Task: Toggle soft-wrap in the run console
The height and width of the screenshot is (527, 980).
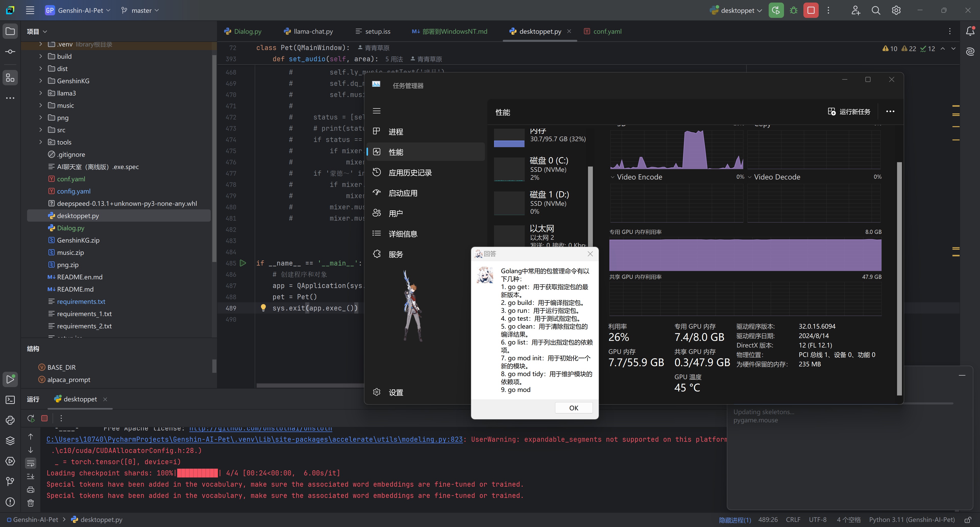Action: coord(31,463)
